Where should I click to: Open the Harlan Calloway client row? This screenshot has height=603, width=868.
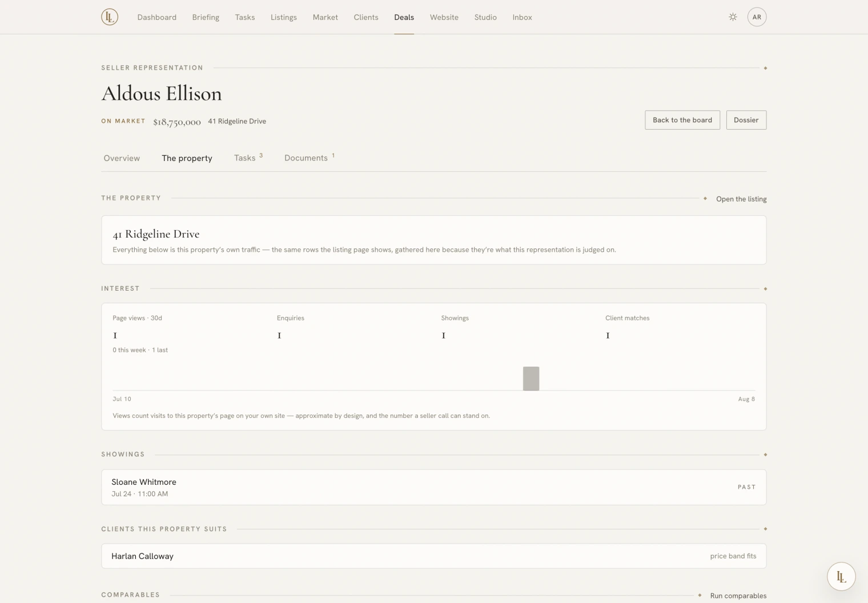point(433,556)
